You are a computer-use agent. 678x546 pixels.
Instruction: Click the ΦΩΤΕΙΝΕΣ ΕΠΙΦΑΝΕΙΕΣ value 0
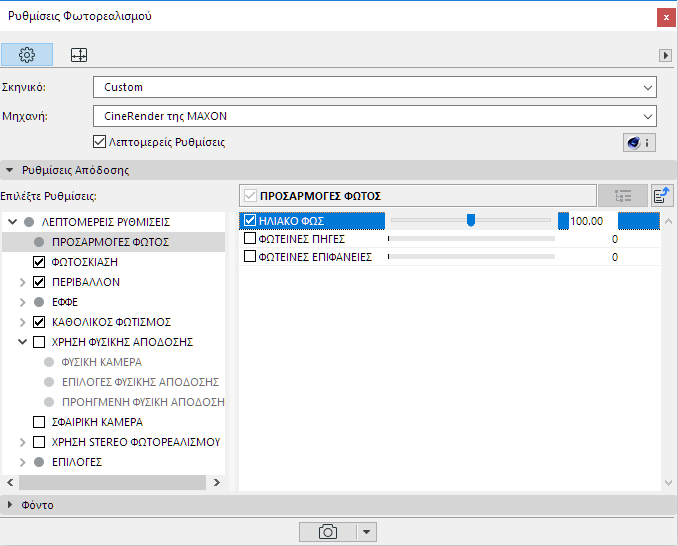[614, 257]
